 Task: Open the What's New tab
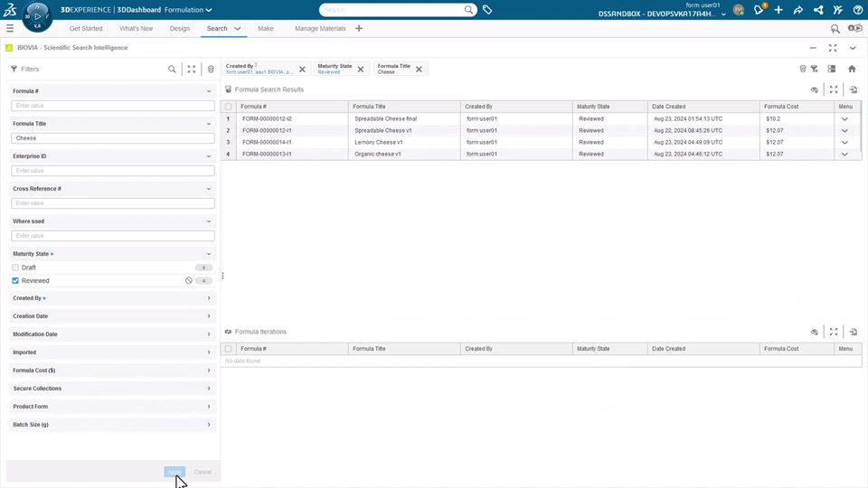tap(137, 28)
